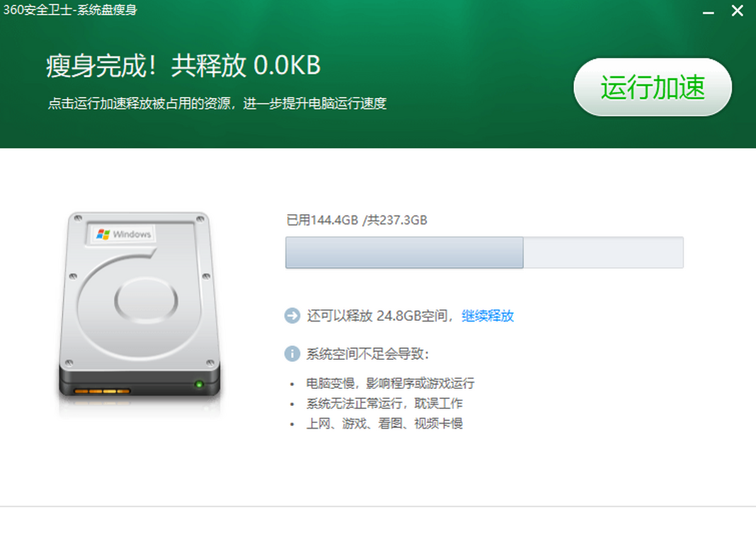Click the 已用144.4GB /共237.3GB label
756x537 pixels.
coord(357,220)
